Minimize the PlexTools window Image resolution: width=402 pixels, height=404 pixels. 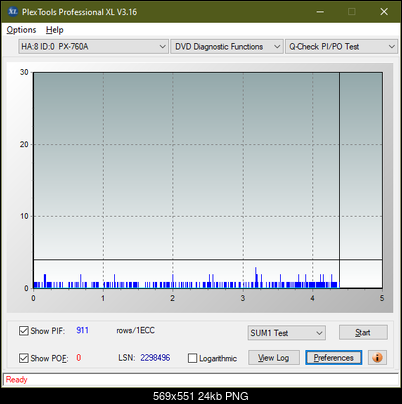click(x=320, y=12)
